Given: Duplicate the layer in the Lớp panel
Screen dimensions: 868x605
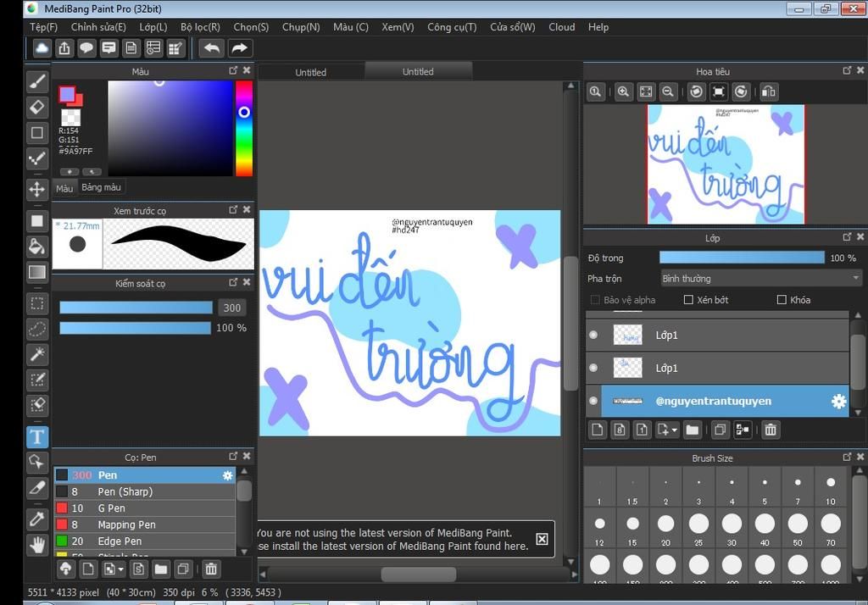Looking at the screenshot, I should tap(720, 430).
